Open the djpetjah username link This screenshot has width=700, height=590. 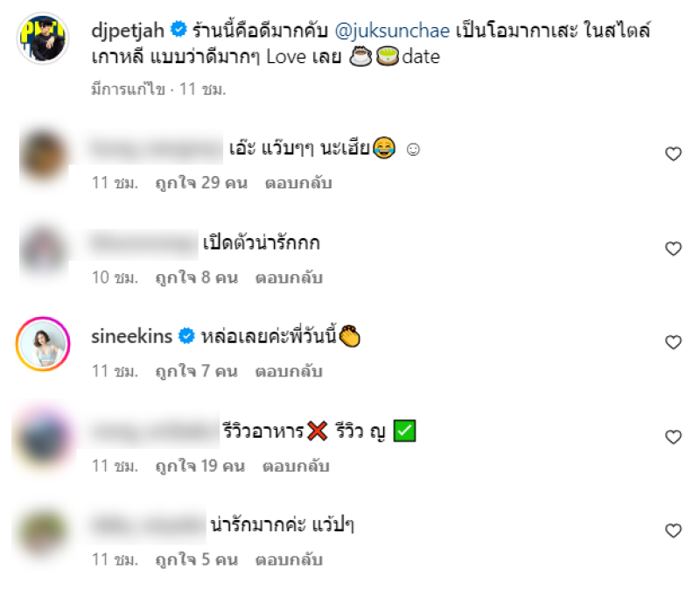[x=128, y=31]
